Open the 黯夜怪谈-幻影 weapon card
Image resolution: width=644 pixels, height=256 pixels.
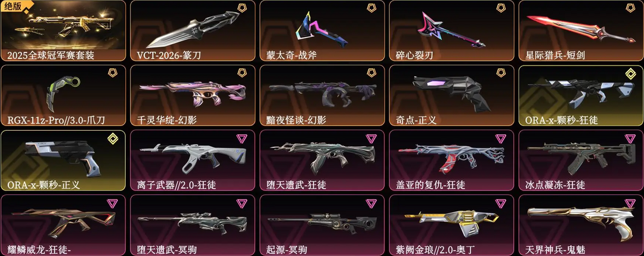coord(322,95)
